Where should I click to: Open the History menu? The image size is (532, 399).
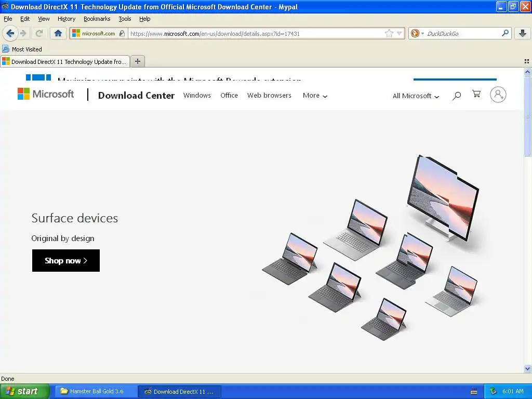(x=66, y=19)
